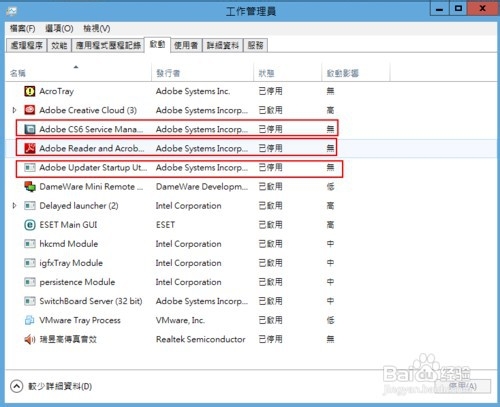
Task: Select the VMware Tray Process entry
Action: pos(80,320)
